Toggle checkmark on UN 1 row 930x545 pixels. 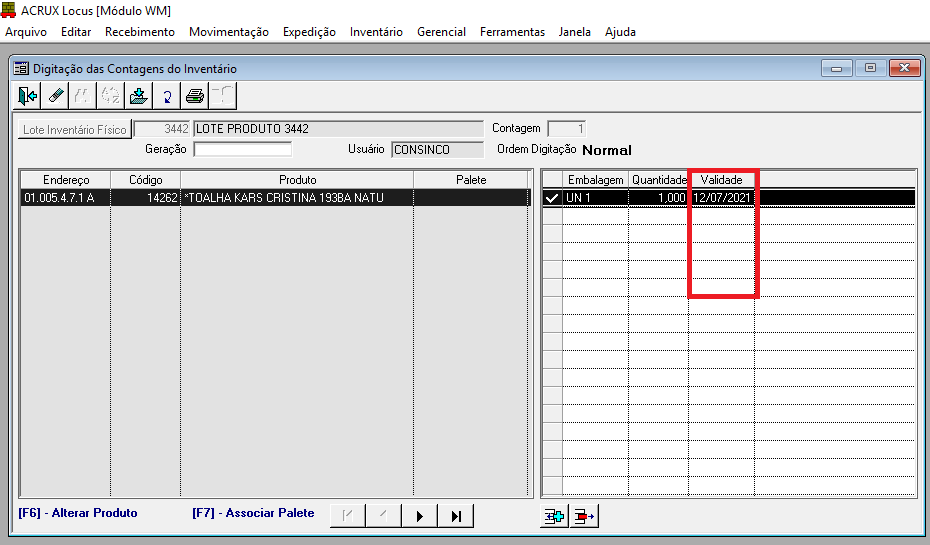click(552, 197)
